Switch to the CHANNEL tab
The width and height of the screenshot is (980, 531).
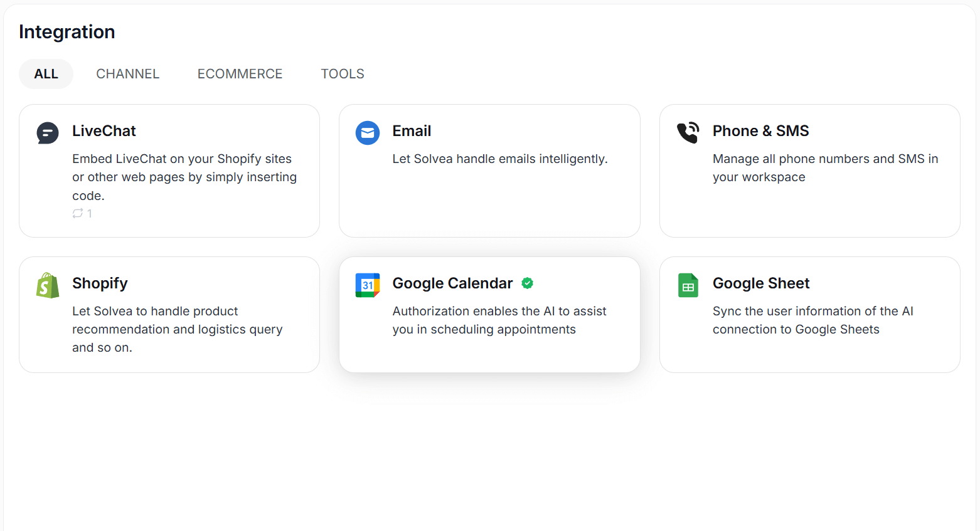127,74
